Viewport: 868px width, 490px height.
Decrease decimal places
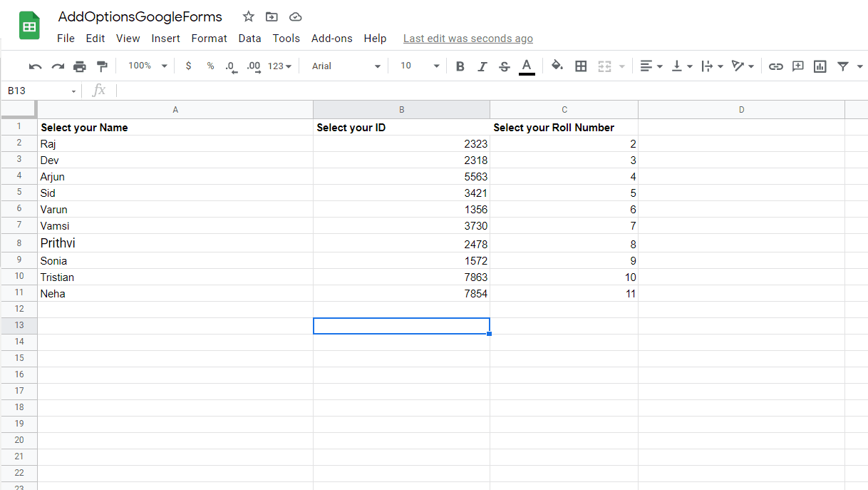pyautogui.click(x=231, y=66)
